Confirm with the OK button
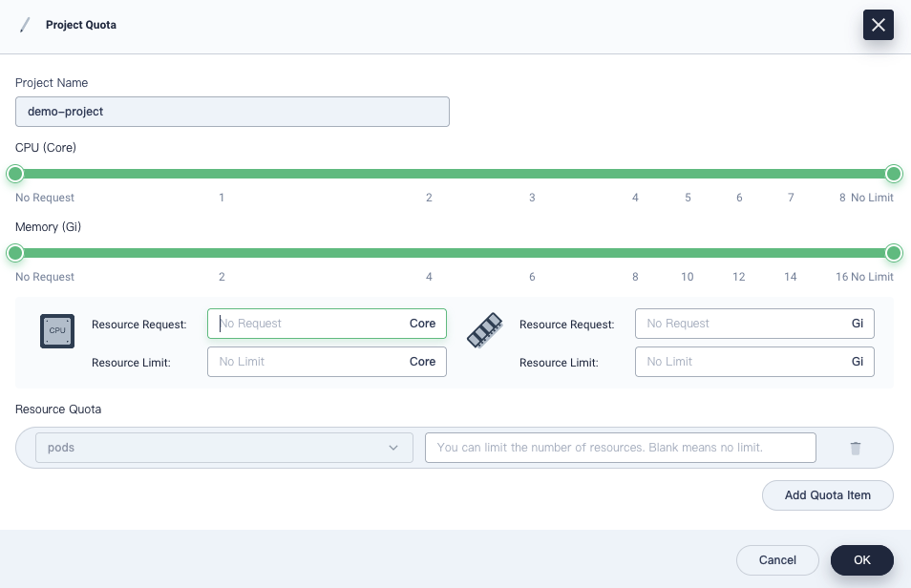This screenshot has width=911, height=588. (x=861, y=560)
